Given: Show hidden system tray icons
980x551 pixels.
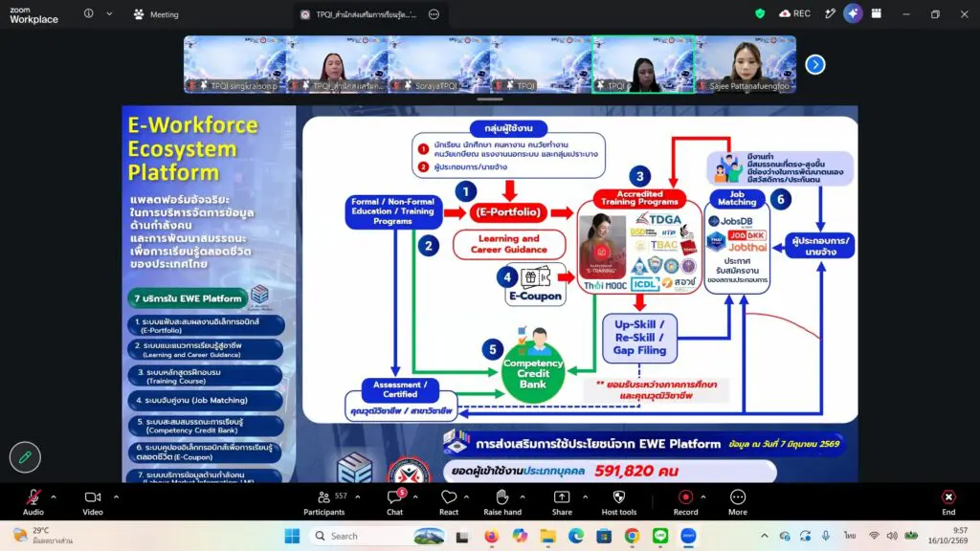Looking at the screenshot, I should (765, 536).
